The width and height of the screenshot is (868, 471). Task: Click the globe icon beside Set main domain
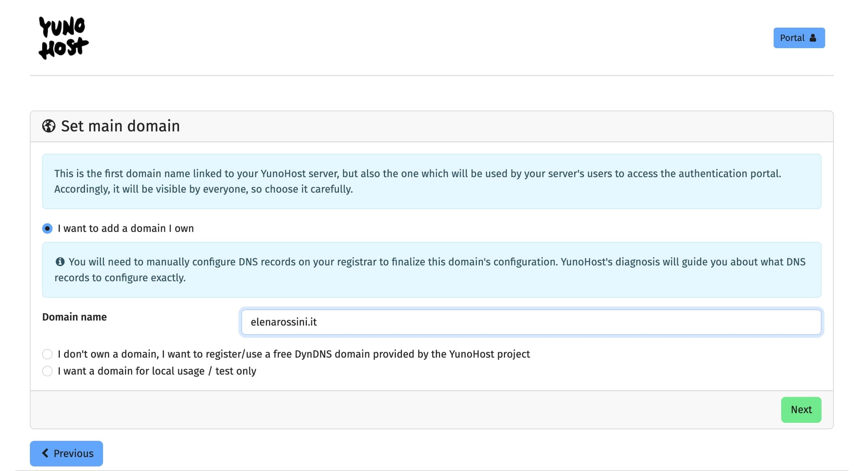coord(48,126)
